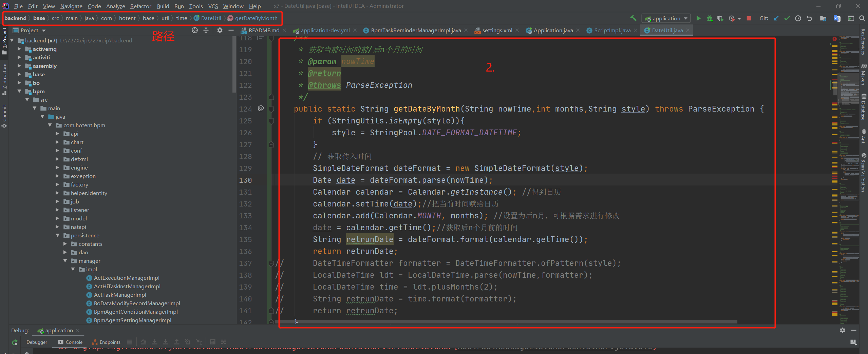868x354 pixels.
Task: Switch to the Application.java tab
Action: coord(553,31)
